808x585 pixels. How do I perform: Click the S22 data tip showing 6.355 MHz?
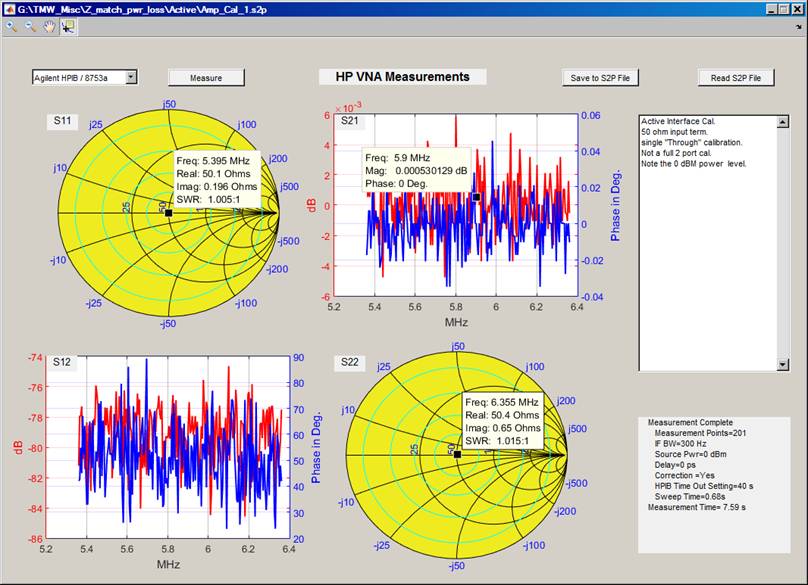point(502,422)
